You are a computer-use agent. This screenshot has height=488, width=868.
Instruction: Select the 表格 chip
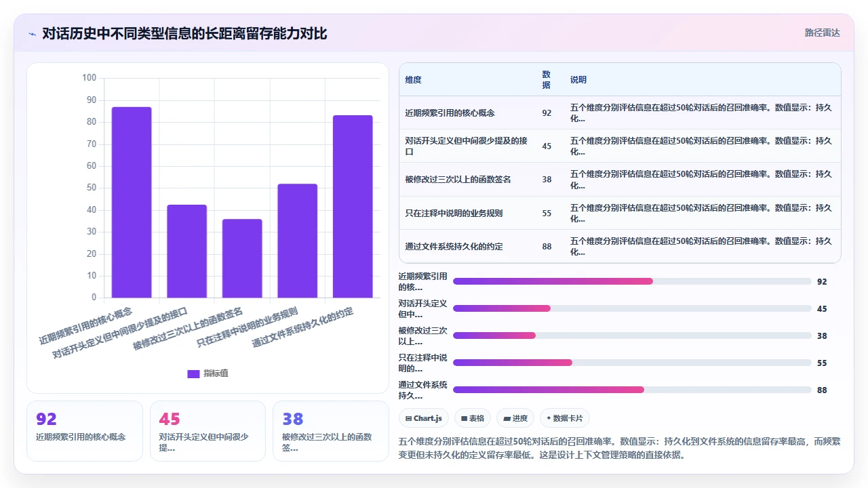(473, 418)
